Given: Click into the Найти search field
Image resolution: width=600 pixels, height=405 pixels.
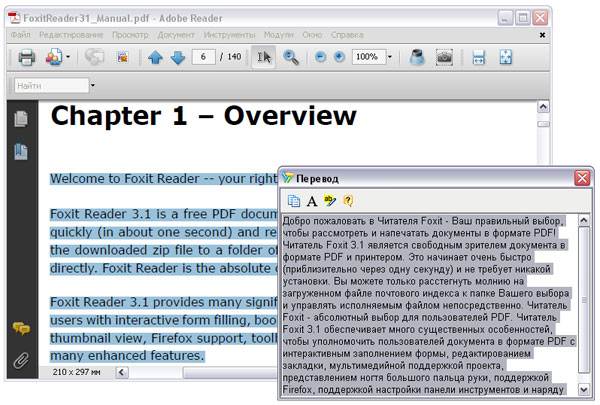Looking at the screenshot, I should pyautogui.click(x=51, y=85).
